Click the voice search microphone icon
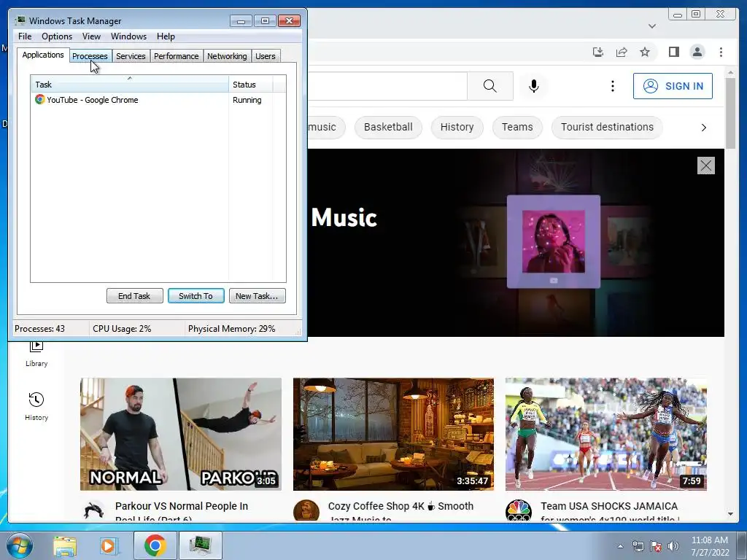This screenshot has width=747, height=560. [533, 86]
